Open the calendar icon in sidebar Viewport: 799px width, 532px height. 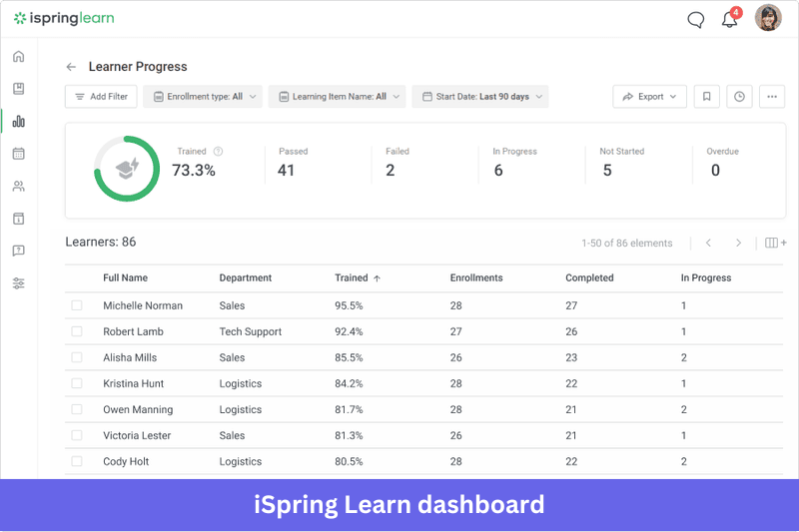[x=18, y=154]
